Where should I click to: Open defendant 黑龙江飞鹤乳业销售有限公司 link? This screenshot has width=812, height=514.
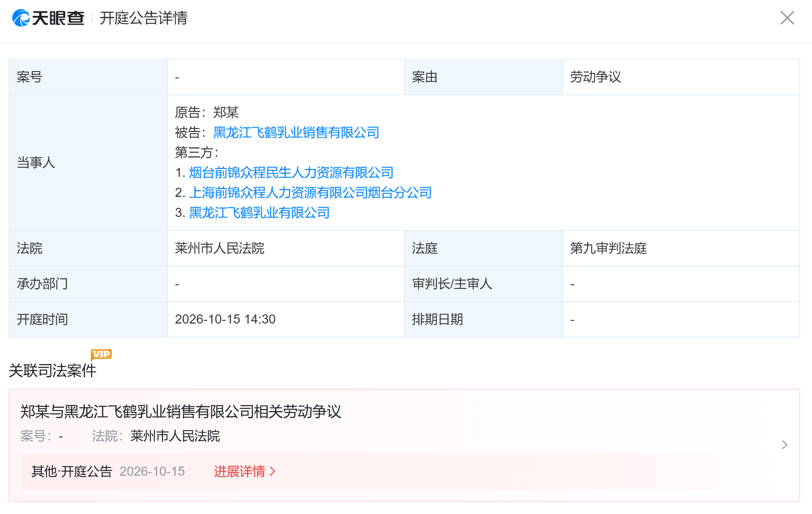(x=296, y=133)
